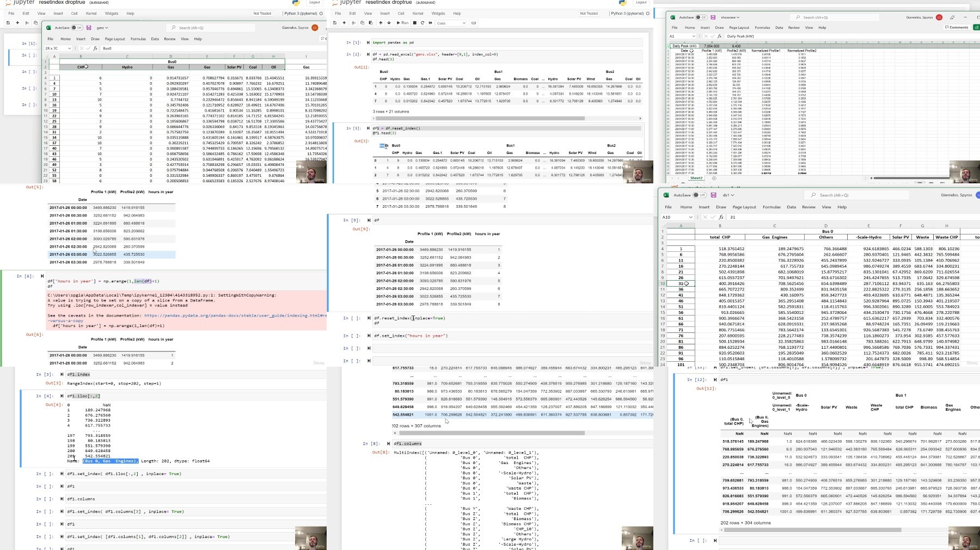Image resolution: width=980 pixels, height=550 pixels.
Task: Add new sheet plus button in showcase workbook
Action: tap(714, 178)
